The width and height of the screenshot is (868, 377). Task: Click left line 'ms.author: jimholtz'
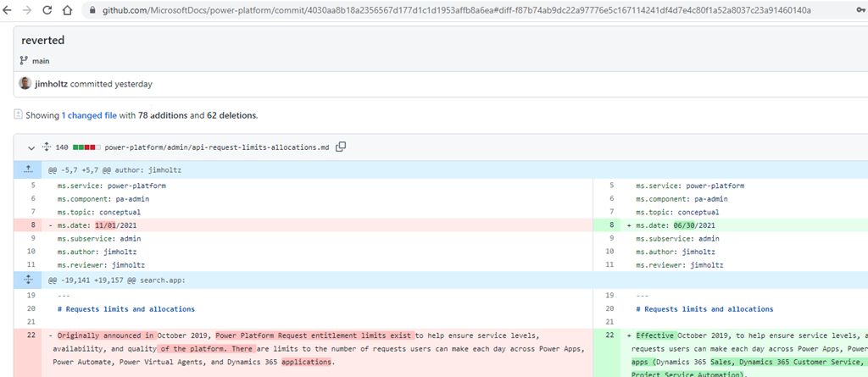pyautogui.click(x=97, y=252)
